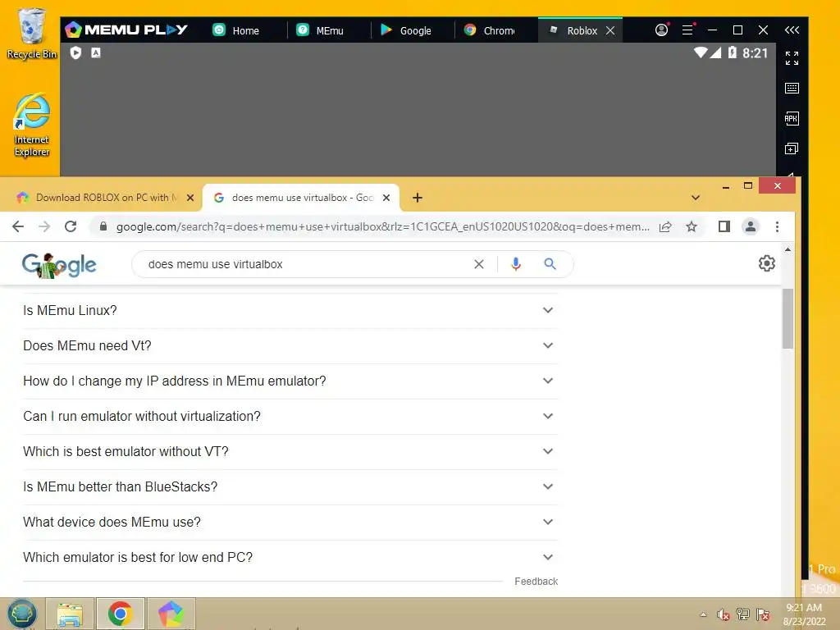840x630 pixels.
Task: Click into the Google search input field
Action: click(307, 264)
